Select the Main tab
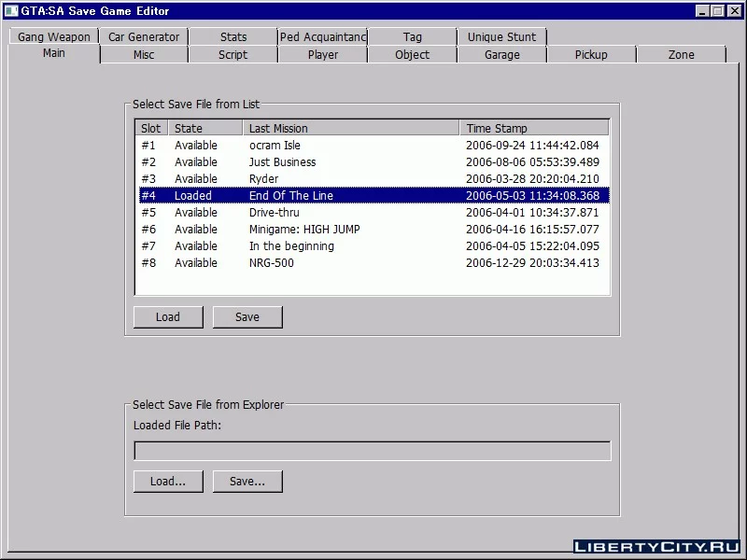 (x=54, y=53)
